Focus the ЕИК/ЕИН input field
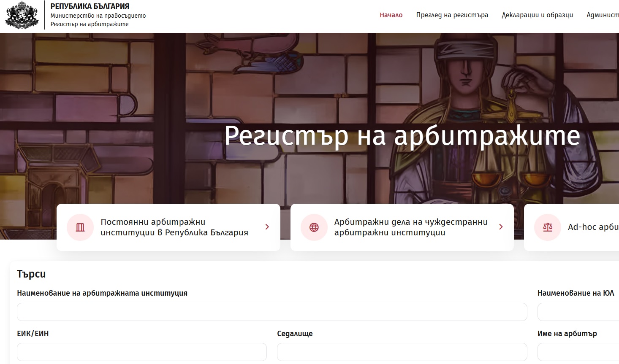619x364 pixels. [x=141, y=352]
